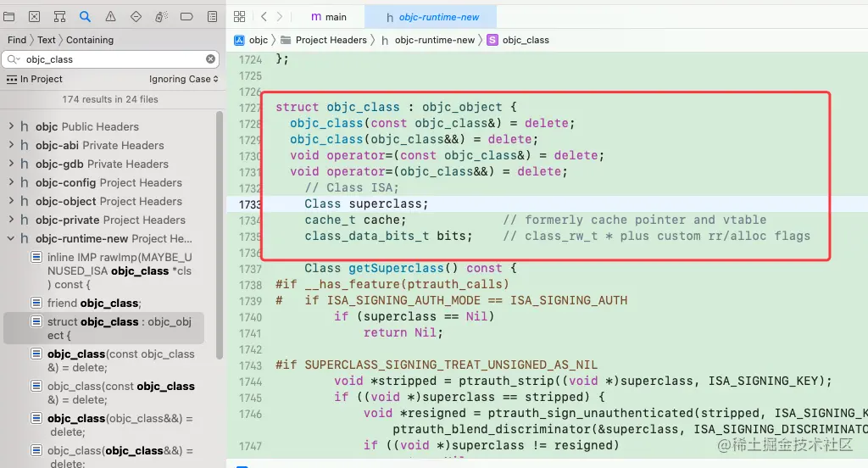Expand objc Public Headers results
Viewport: 868px width, 468px height.
tap(11, 126)
